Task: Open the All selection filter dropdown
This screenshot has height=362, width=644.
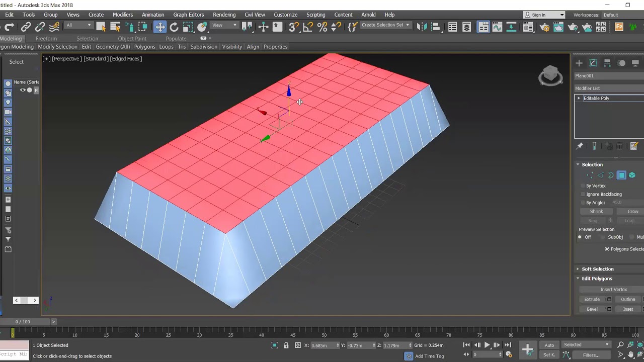Action: tap(78, 25)
